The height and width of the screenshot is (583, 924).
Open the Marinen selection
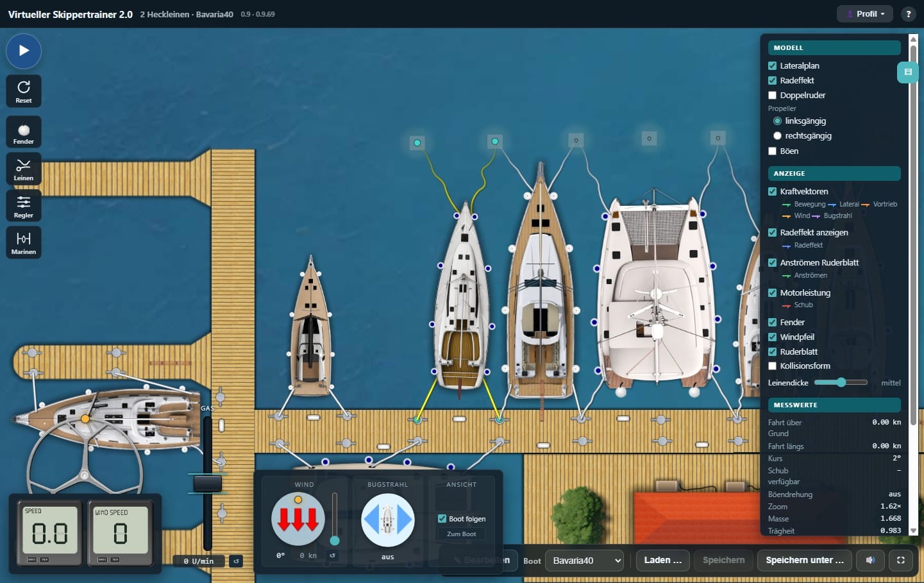(24, 242)
